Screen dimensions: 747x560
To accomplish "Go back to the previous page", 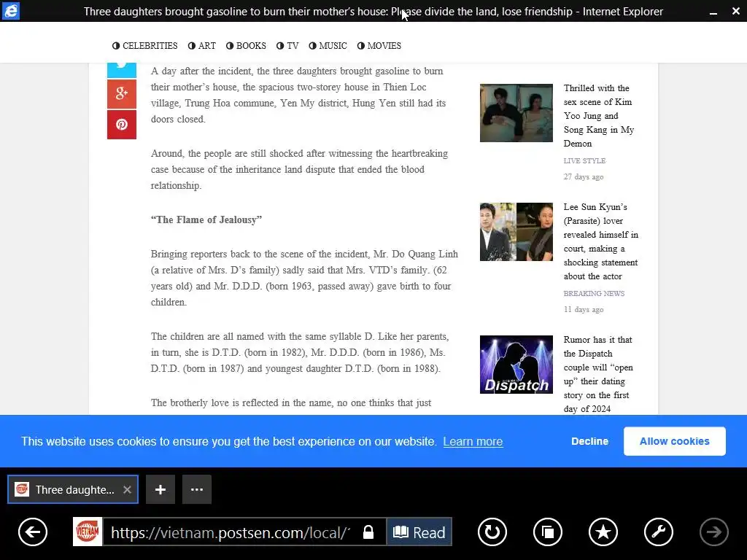I will (x=33, y=532).
